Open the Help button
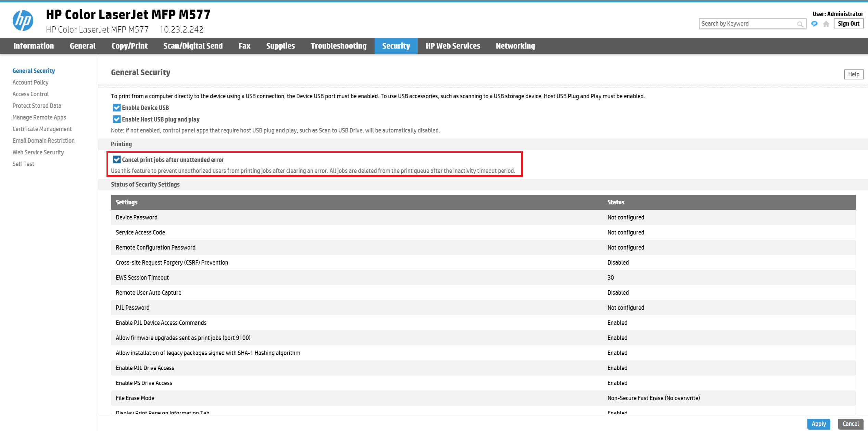This screenshot has height=431, width=868. pos(853,74)
